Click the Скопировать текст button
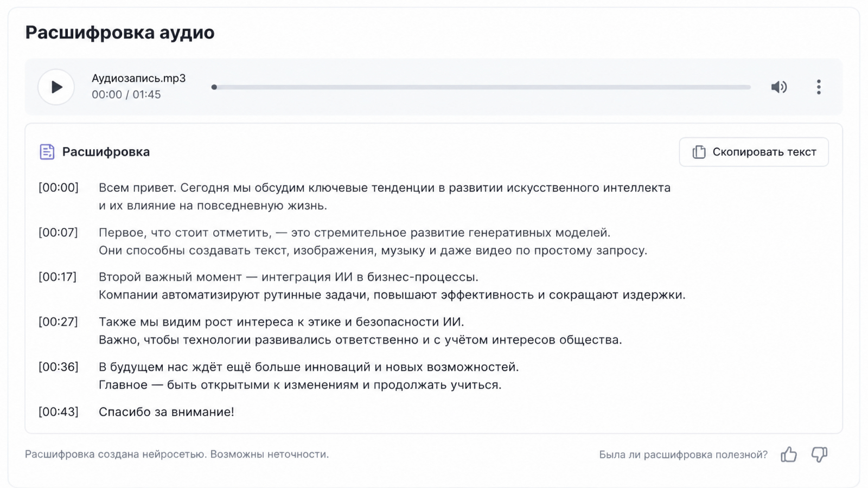 [754, 152]
